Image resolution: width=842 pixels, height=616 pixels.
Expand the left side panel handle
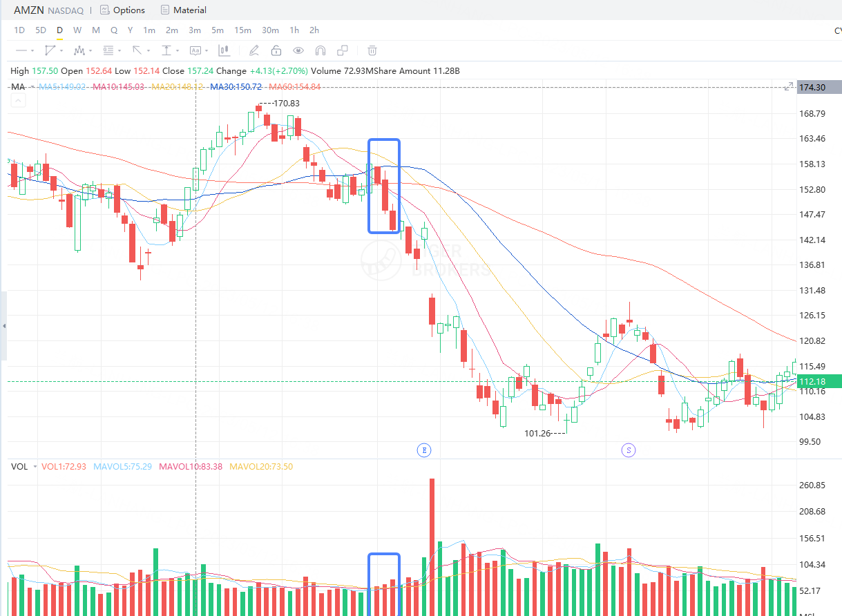click(3, 325)
